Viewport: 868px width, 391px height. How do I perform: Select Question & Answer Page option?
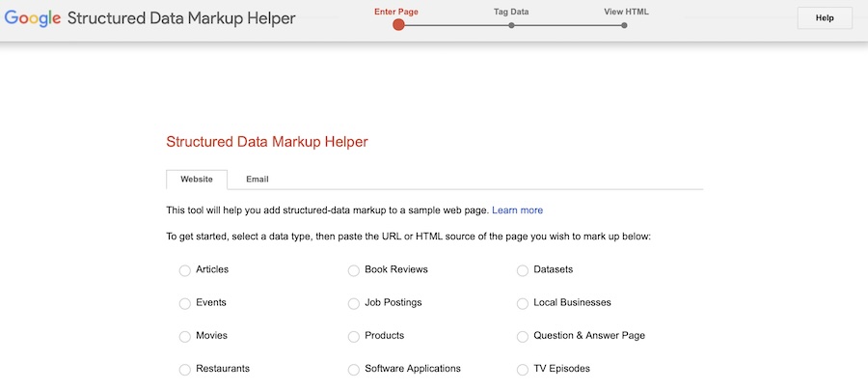(x=523, y=337)
